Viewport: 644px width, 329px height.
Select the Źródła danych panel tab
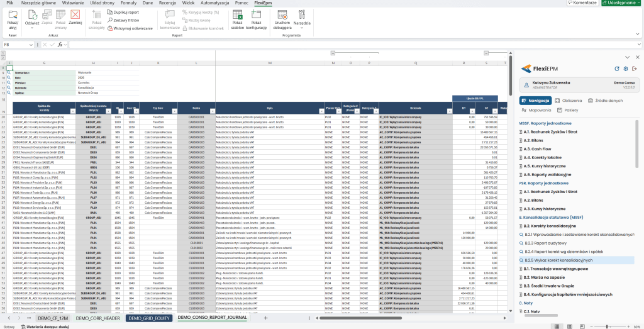pos(605,100)
